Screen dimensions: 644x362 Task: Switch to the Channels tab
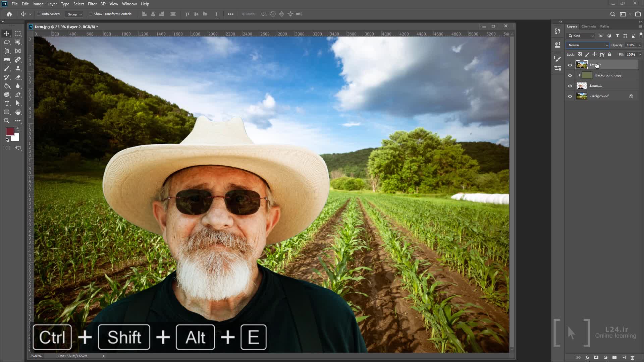click(x=588, y=26)
